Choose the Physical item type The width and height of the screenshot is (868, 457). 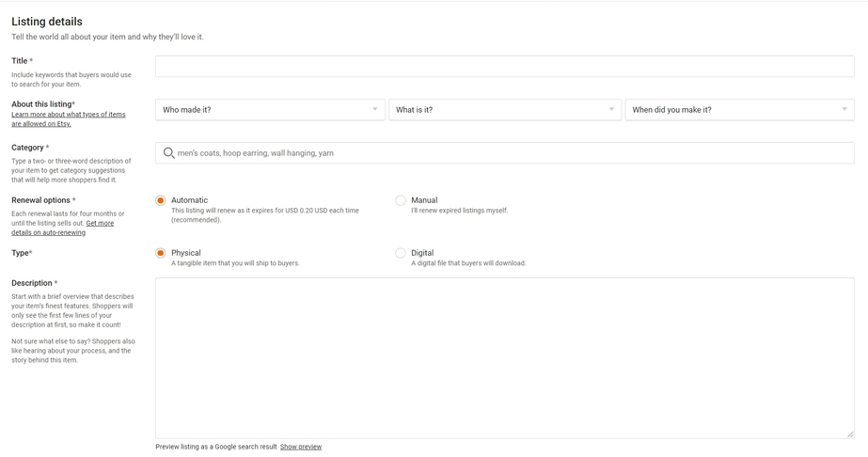coord(161,253)
